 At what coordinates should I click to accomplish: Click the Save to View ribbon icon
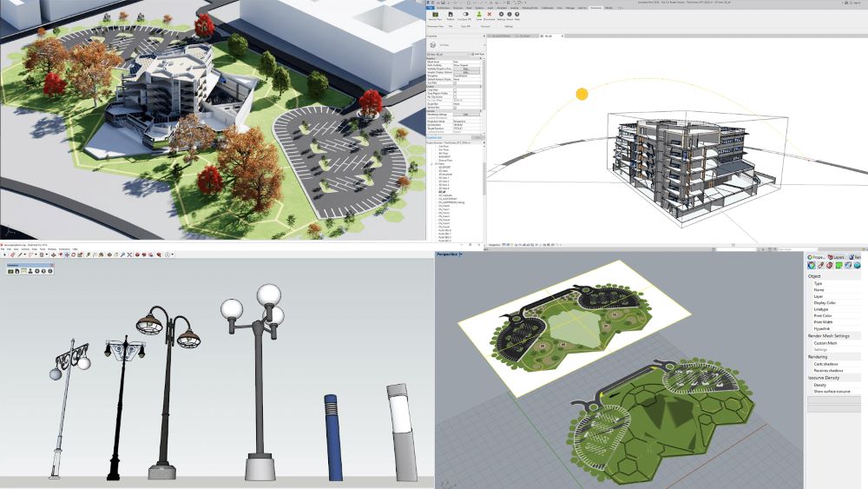[433, 15]
